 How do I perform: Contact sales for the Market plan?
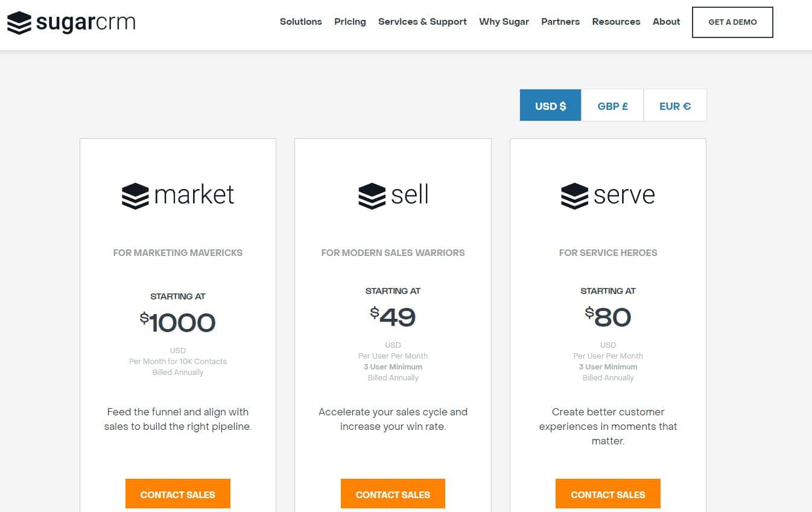click(178, 494)
